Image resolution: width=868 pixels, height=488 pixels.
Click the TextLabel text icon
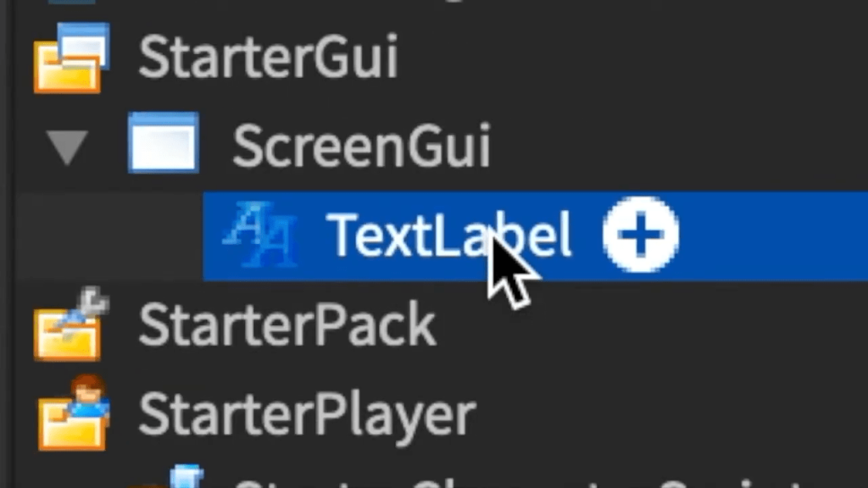[261, 235]
